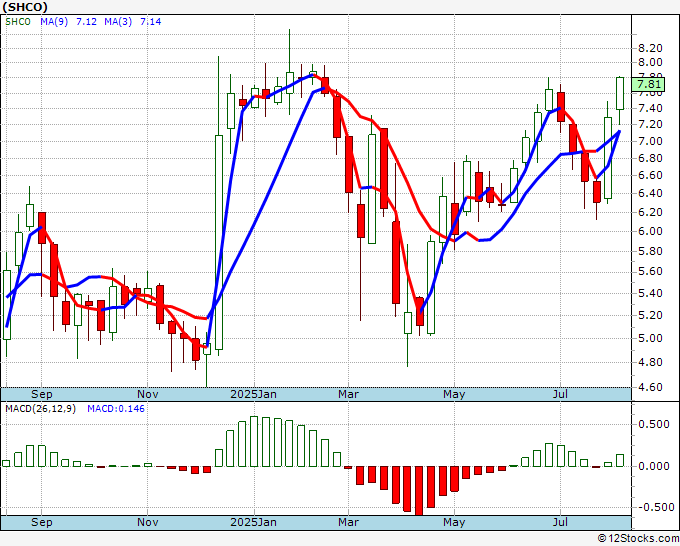Click the 6.40 price axis label
The width and height of the screenshot is (680, 546).
[x=650, y=193]
